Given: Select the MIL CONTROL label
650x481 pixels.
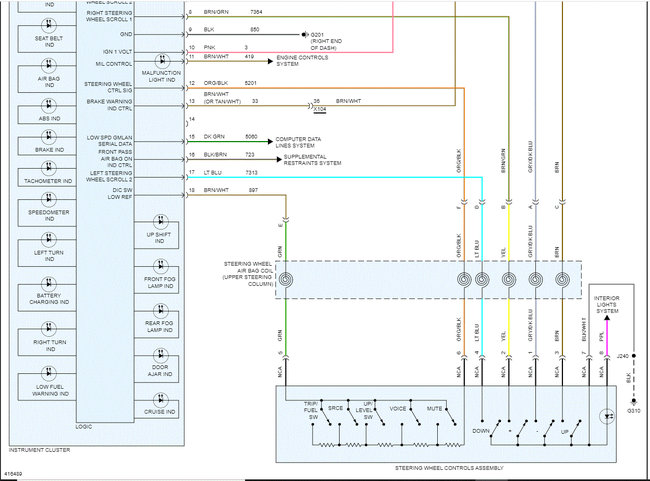Looking at the screenshot, I should pyautogui.click(x=114, y=64).
